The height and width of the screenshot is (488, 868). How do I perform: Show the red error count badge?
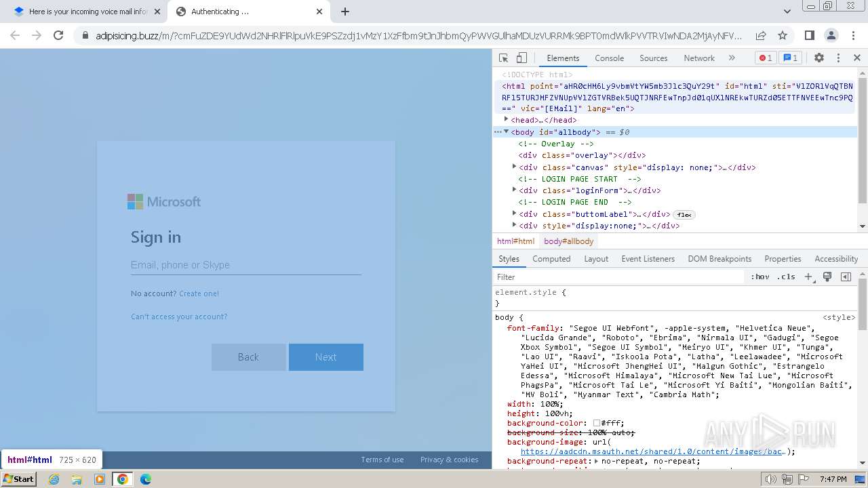pos(766,58)
